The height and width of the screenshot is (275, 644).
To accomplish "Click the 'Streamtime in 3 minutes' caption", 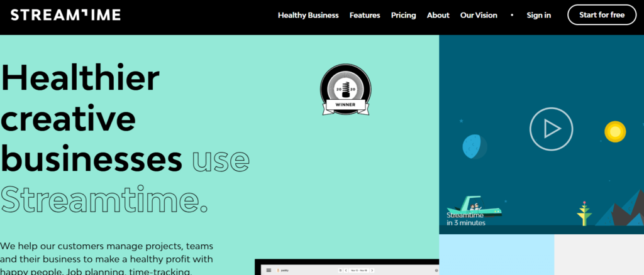I will point(466,219).
